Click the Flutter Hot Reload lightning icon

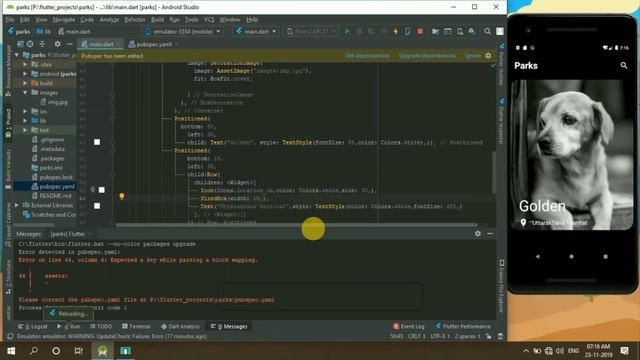396,31
